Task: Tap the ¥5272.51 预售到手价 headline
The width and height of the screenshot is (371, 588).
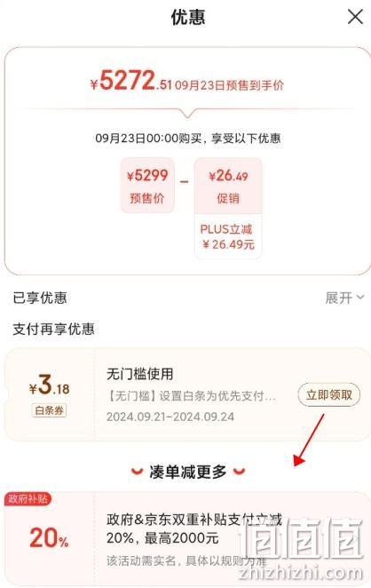Action: [x=186, y=81]
